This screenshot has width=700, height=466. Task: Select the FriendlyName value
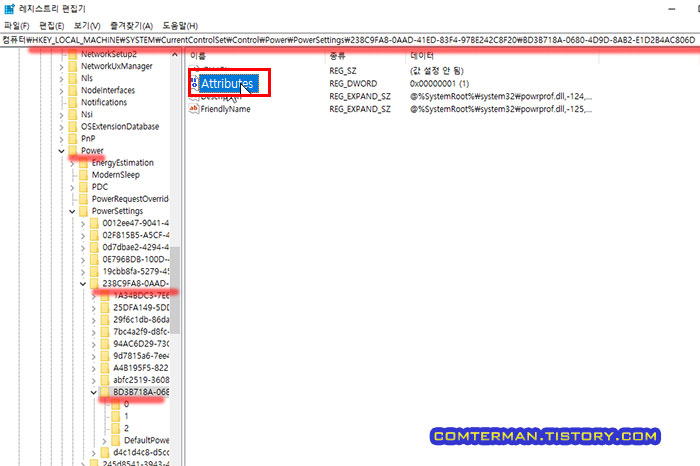pos(225,109)
